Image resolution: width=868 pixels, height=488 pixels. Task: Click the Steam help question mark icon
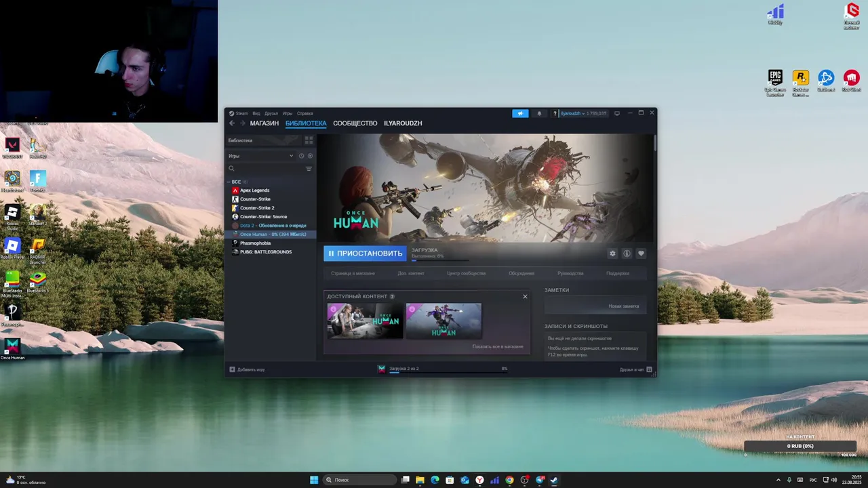[555, 113]
